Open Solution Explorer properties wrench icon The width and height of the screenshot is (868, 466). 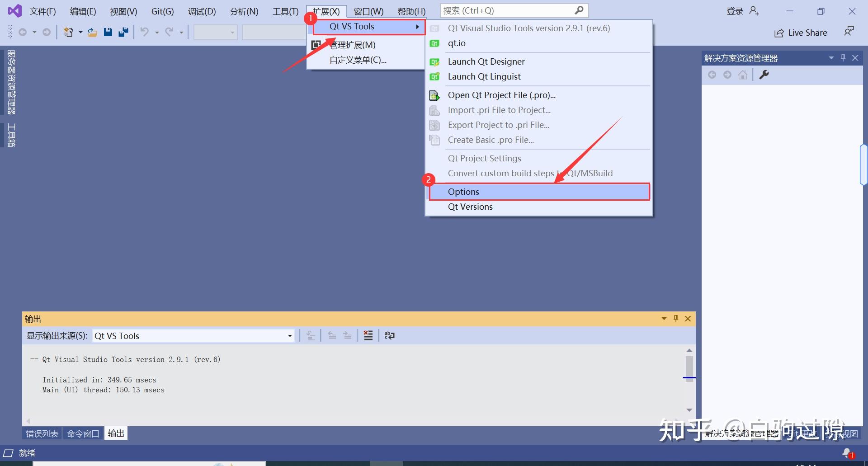[x=764, y=75]
